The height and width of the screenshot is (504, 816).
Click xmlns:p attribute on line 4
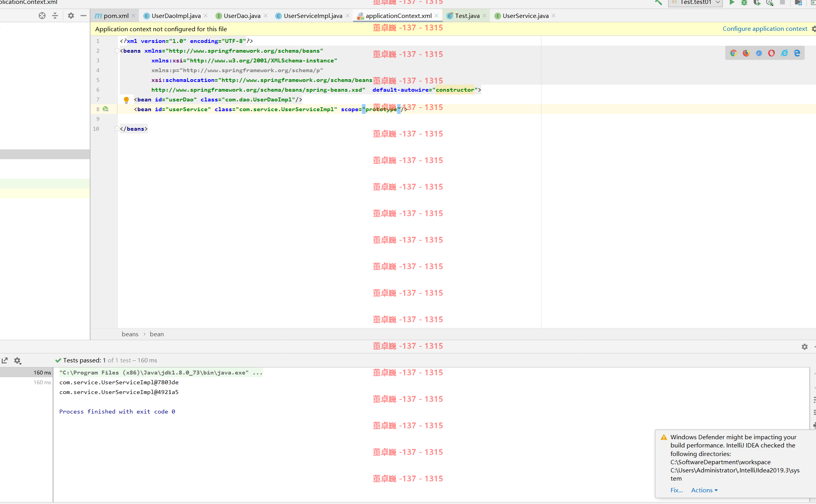(x=238, y=70)
